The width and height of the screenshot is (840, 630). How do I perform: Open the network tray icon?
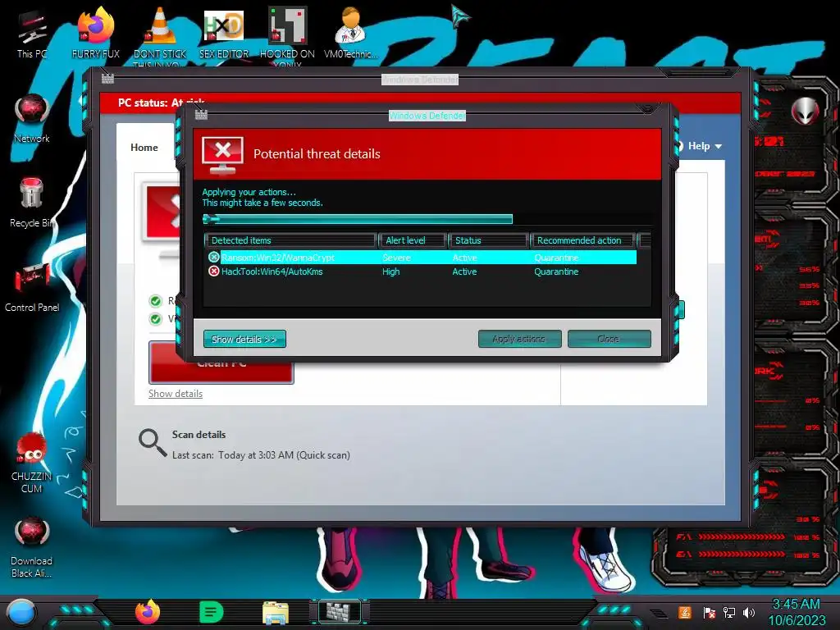[x=728, y=613]
